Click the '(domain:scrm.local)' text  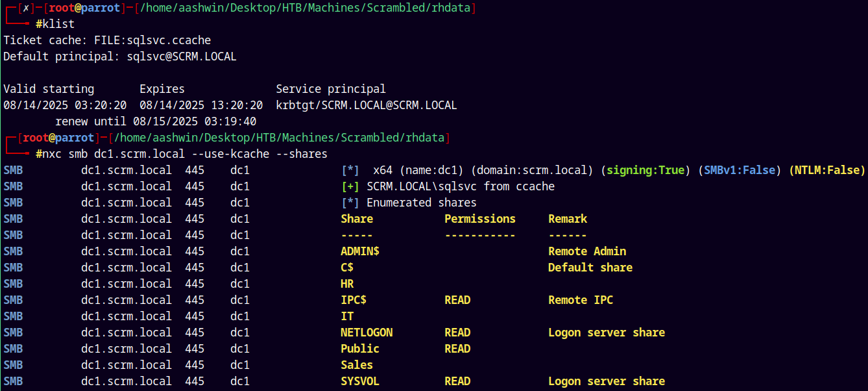pyautogui.click(x=532, y=170)
